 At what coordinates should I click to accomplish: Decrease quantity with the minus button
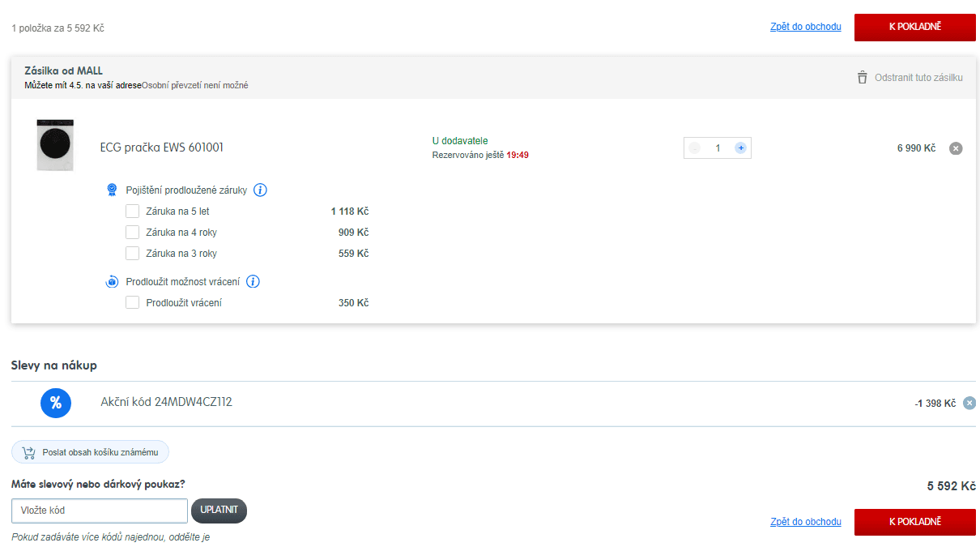pyautogui.click(x=694, y=148)
